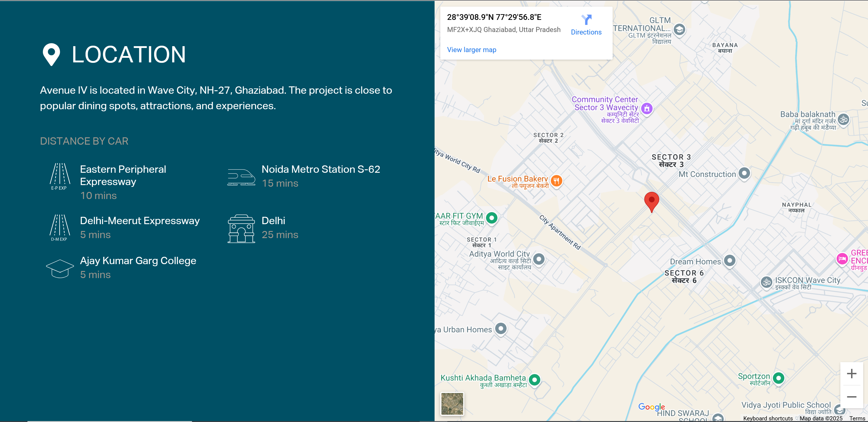868x422 pixels.
Task: Click Kushti Akhada Bamheta marker icon
Action: point(534,380)
